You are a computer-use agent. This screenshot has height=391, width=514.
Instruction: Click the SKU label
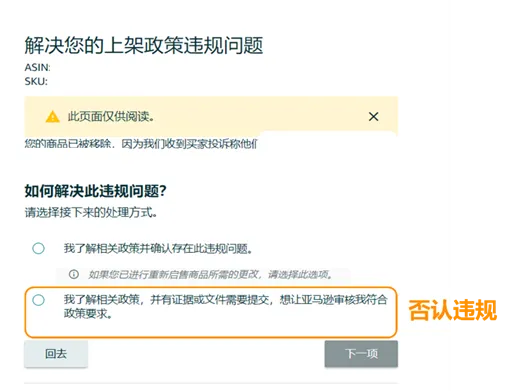coord(36,81)
